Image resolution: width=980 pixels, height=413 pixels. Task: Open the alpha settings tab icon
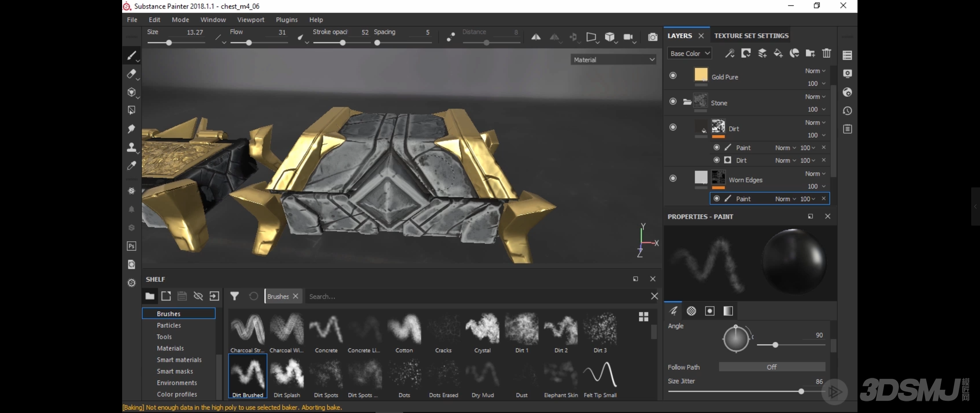(x=691, y=311)
